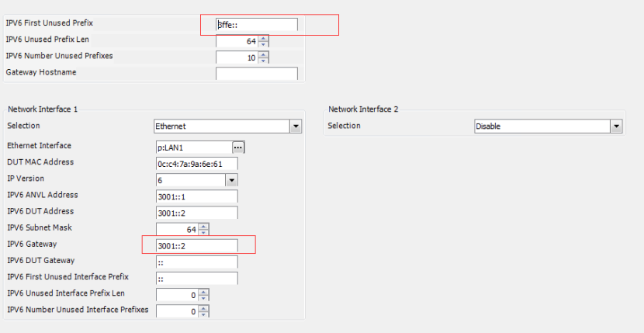Screen dimensions: 644x333
Task: Click the IPV6 Gateway field
Action: (x=196, y=245)
